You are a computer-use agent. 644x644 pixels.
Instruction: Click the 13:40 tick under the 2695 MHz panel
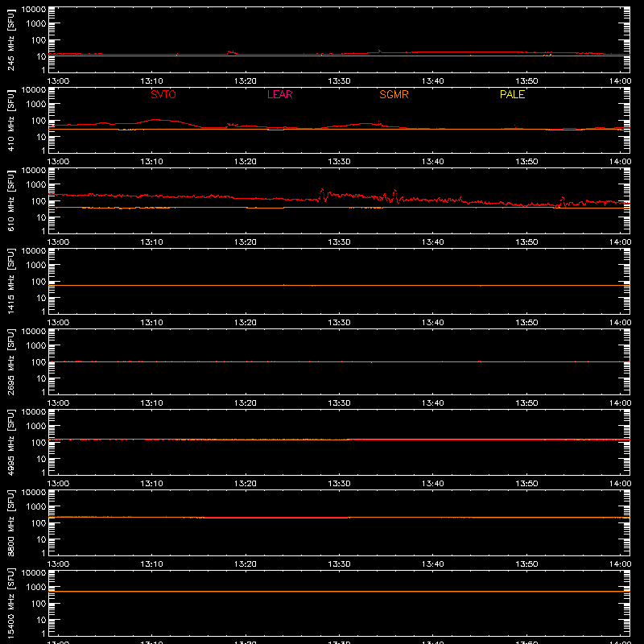[x=432, y=403]
